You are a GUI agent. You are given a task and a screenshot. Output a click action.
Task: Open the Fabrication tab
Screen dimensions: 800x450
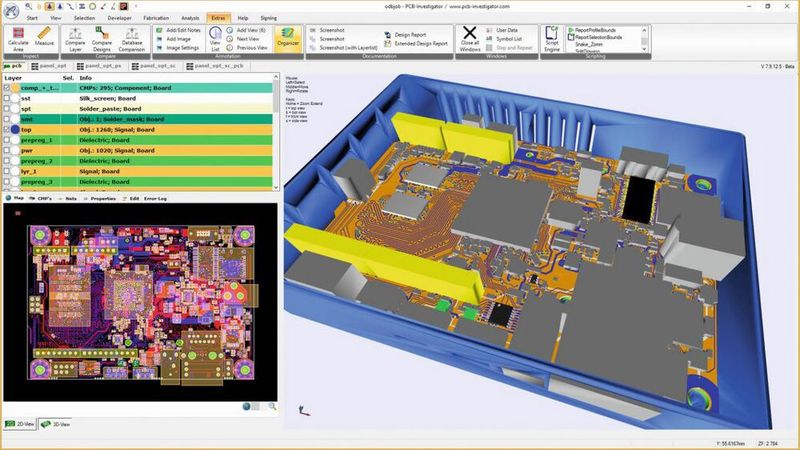[156, 18]
